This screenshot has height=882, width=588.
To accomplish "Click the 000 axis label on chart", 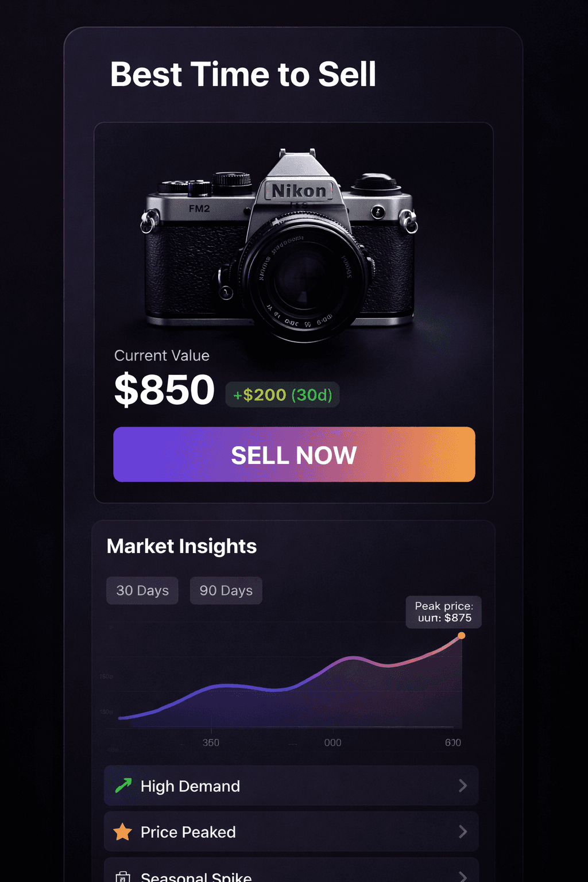I will [332, 742].
